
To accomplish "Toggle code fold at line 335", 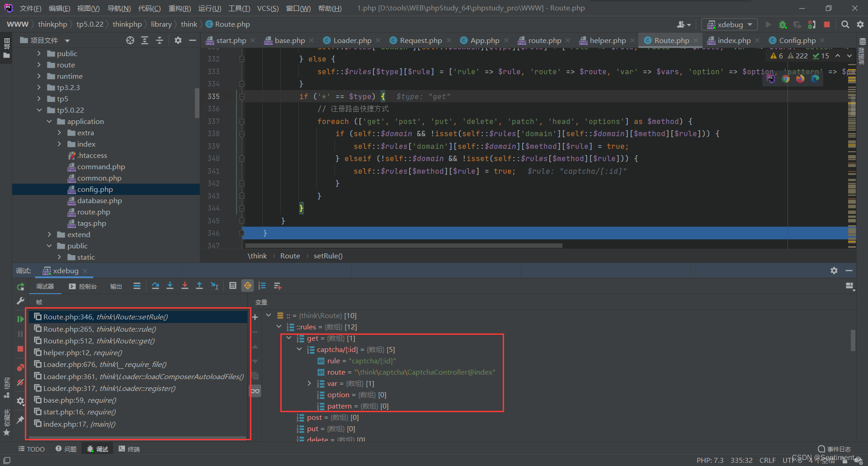I will click(242, 96).
